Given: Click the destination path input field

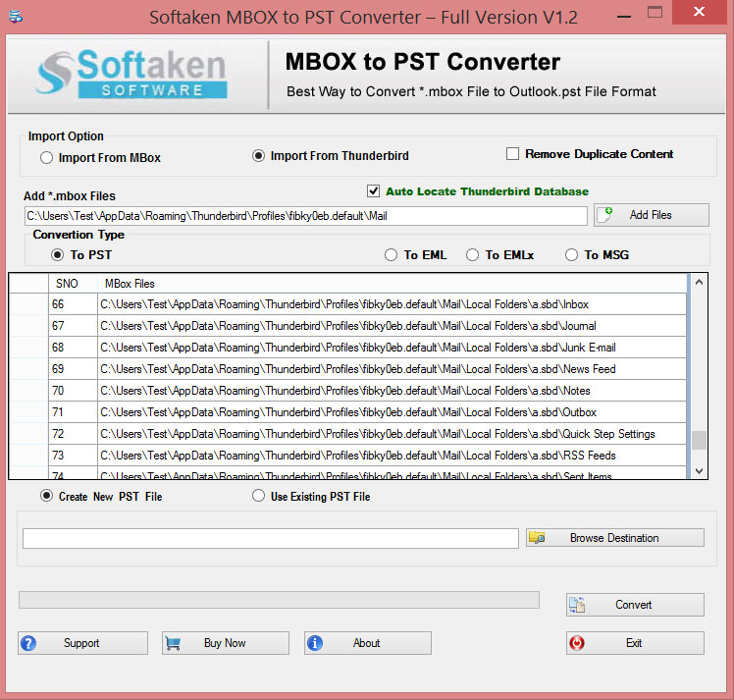Looking at the screenshot, I should coord(271,538).
